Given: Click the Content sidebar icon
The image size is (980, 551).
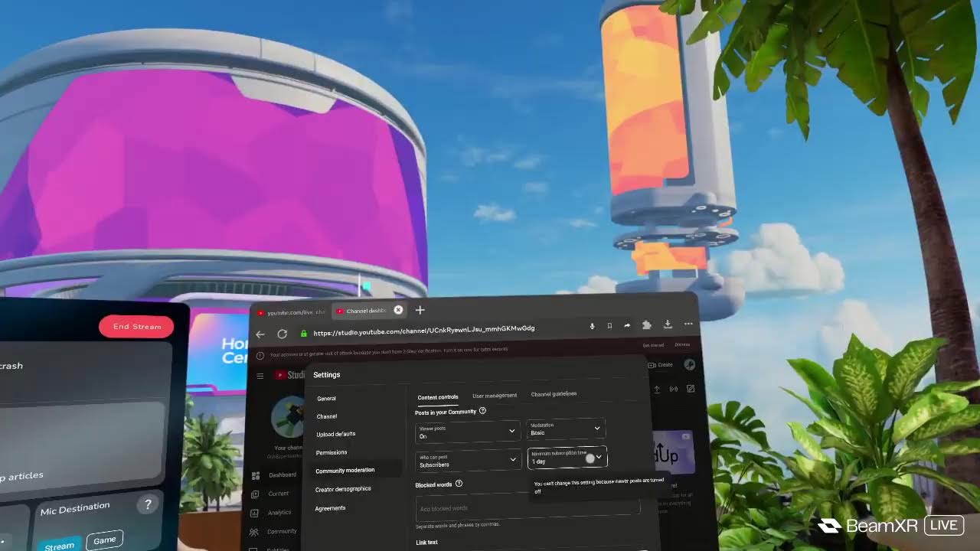Looking at the screenshot, I should pos(256,494).
